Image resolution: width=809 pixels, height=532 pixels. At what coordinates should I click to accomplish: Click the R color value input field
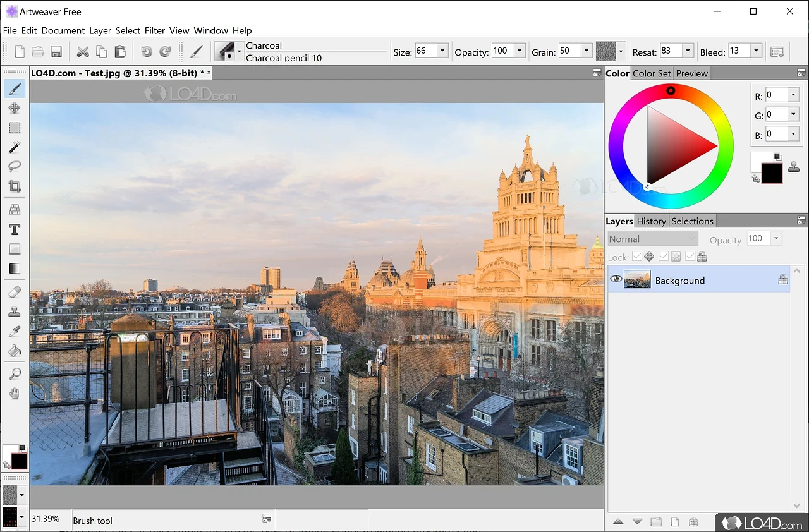tap(776, 95)
